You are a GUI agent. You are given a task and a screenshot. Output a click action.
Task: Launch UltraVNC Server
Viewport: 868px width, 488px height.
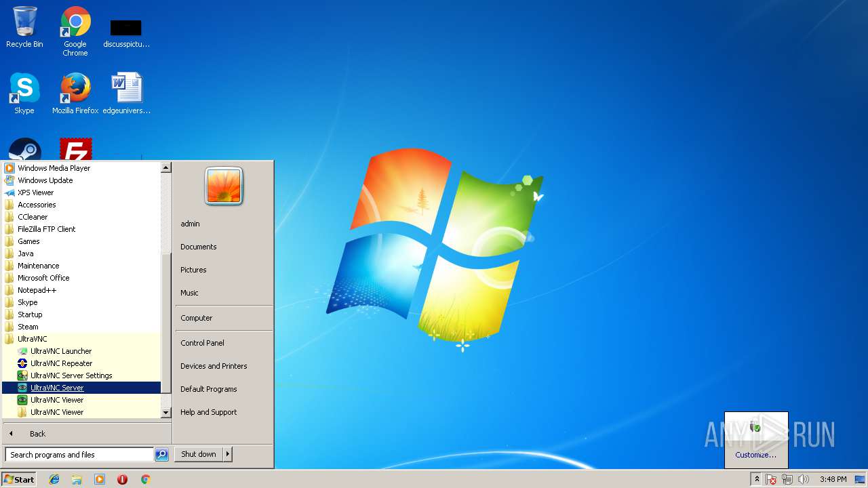point(81,388)
